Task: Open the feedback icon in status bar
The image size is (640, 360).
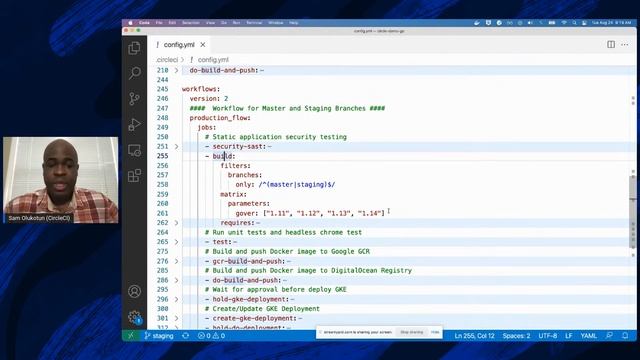Action: pos(609,336)
